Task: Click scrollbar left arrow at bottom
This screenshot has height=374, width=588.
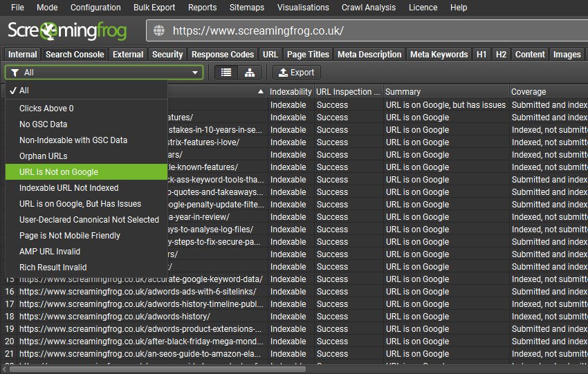Action: pos(4,369)
